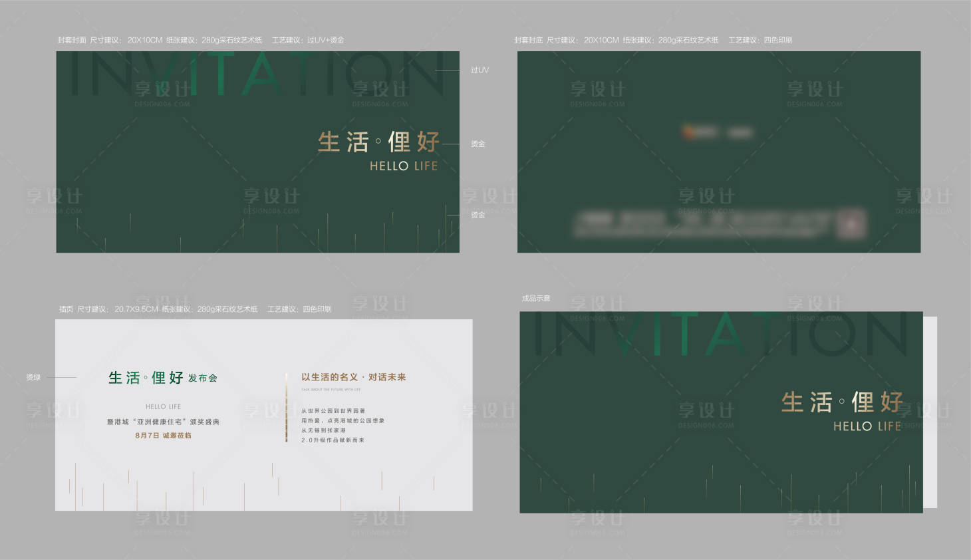This screenshot has width=971, height=560.
Task: Click the tiny 'TALK ABOUT THE FUTURE WITH LIFE' line
Action: (x=331, y=390)
